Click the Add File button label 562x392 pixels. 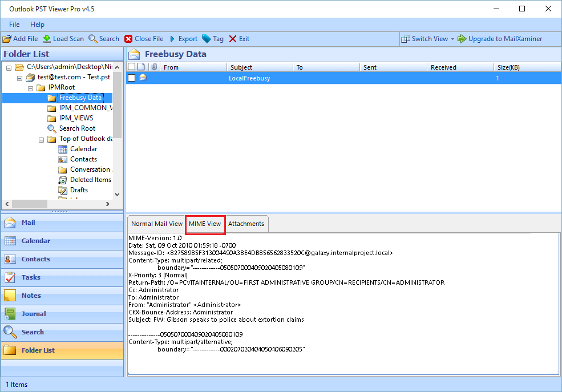point(26,39)
